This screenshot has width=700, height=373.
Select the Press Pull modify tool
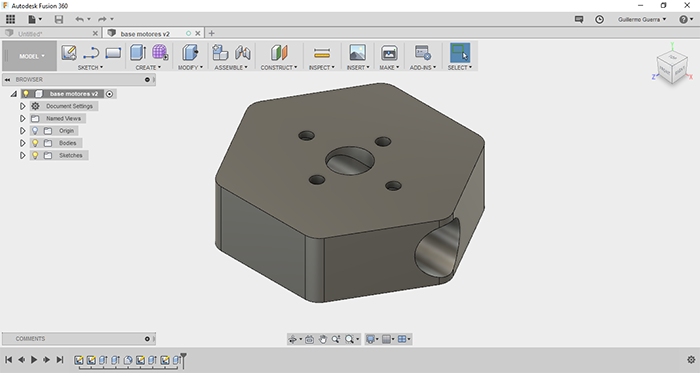tap(190, 53)
